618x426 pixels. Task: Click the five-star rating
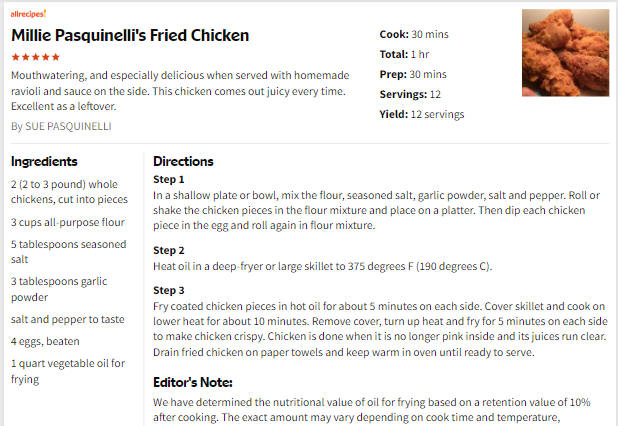tap(35, 57)
